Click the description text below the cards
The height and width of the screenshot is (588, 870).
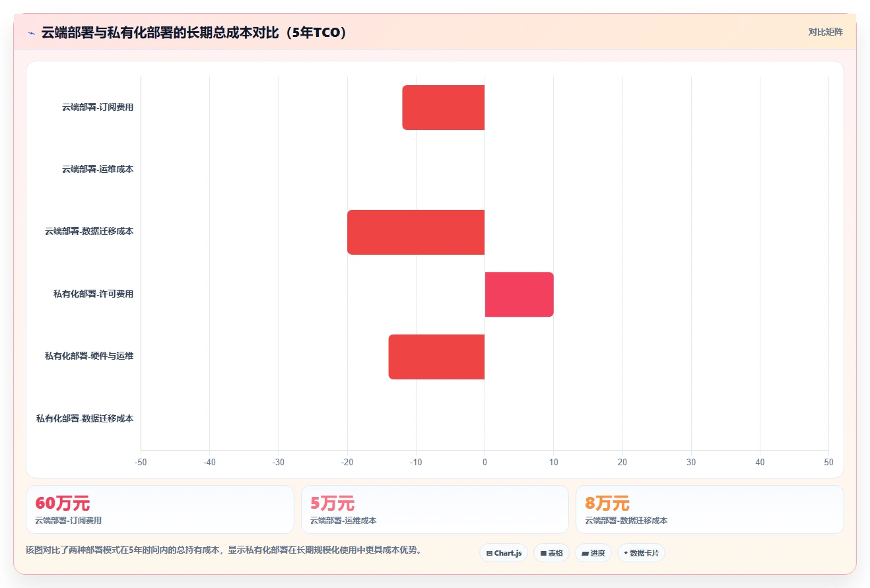[x=224, y=550]
